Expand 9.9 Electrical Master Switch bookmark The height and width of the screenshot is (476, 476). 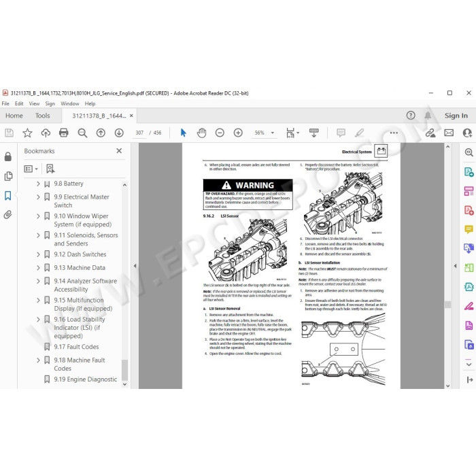pos(38,197)
